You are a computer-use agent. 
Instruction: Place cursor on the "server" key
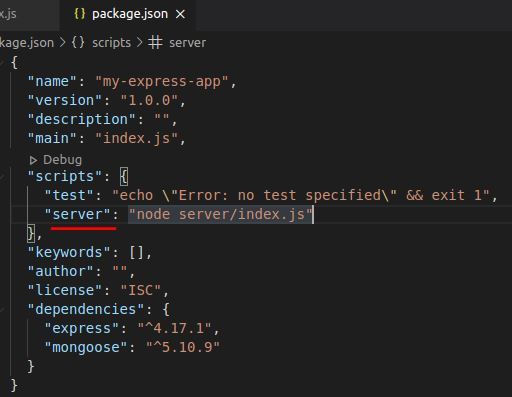click(77, 214)
